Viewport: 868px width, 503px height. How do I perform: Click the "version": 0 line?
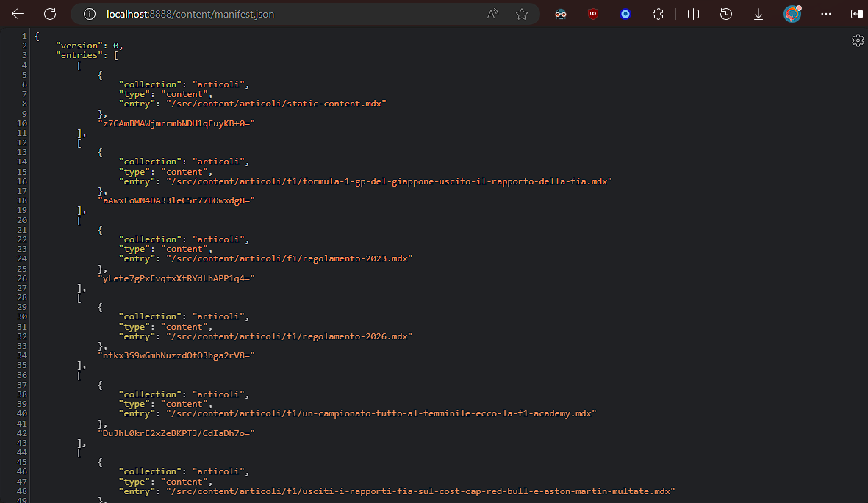pos(89,46)
